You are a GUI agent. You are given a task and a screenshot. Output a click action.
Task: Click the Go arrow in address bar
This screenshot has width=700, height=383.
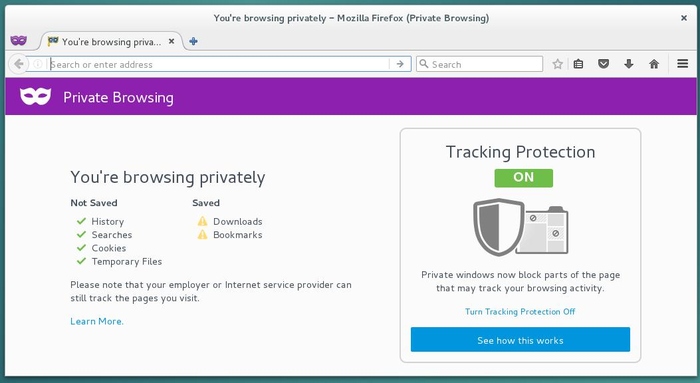click(x=400, y=64)
